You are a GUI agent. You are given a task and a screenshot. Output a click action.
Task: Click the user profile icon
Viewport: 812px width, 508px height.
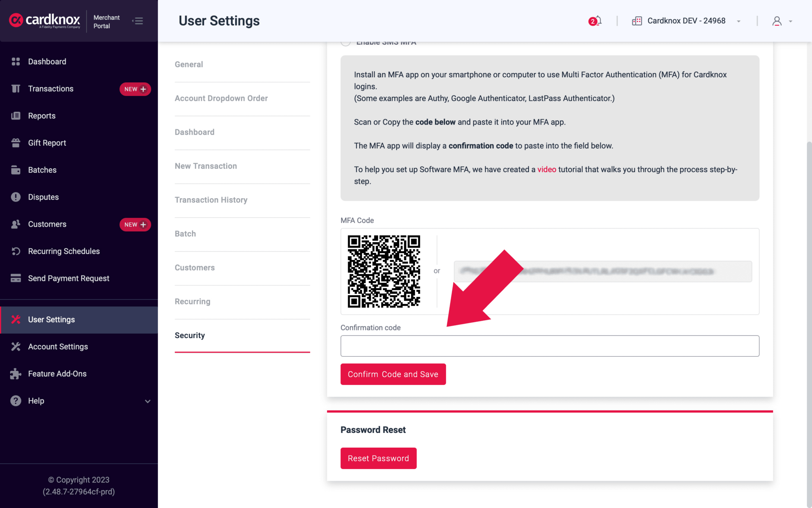(x=777, y=21)
